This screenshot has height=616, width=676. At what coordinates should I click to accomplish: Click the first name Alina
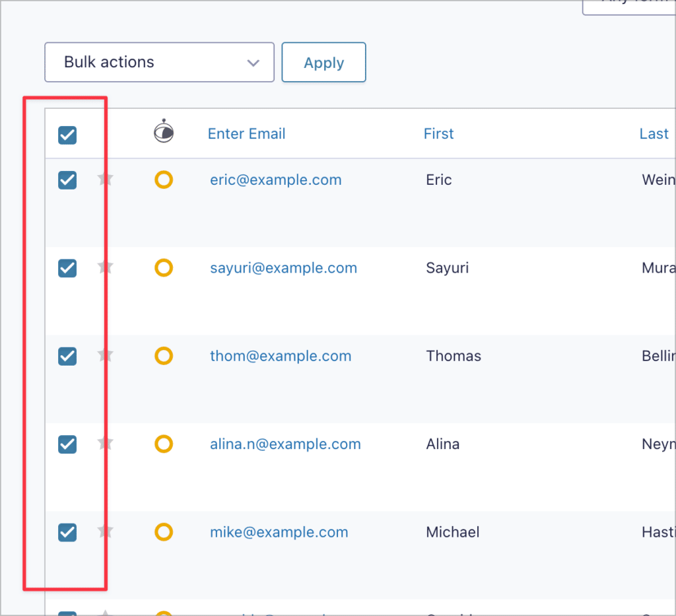click(443, 444)
